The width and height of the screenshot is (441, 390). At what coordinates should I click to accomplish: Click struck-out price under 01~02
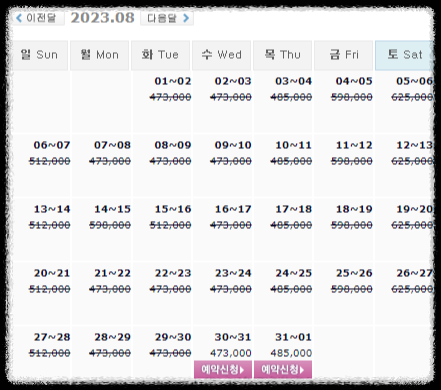click(x=170, y=97)
